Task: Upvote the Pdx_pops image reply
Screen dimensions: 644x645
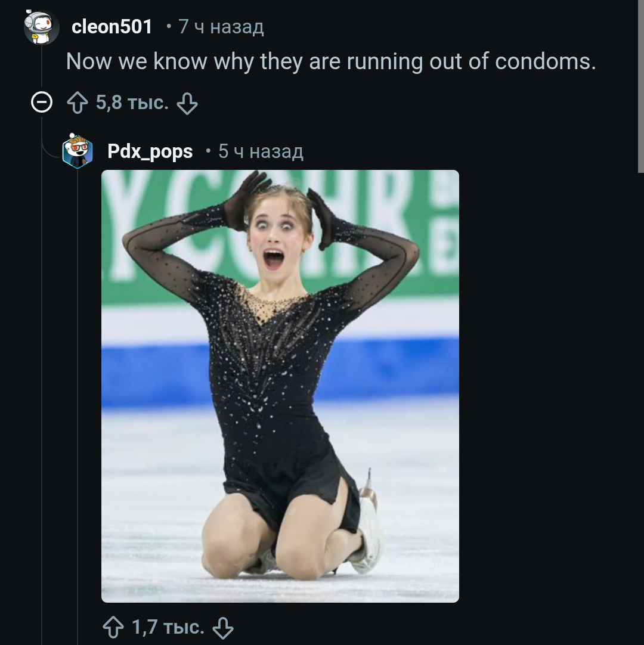Action: (x=113, y=627)
